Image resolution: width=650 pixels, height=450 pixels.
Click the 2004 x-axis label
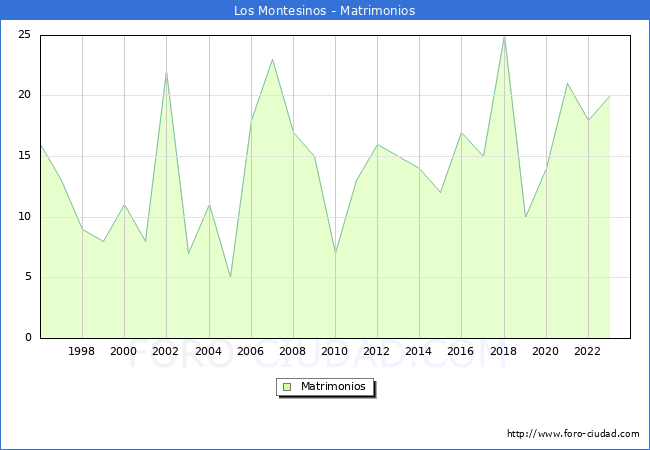[208, 351]
